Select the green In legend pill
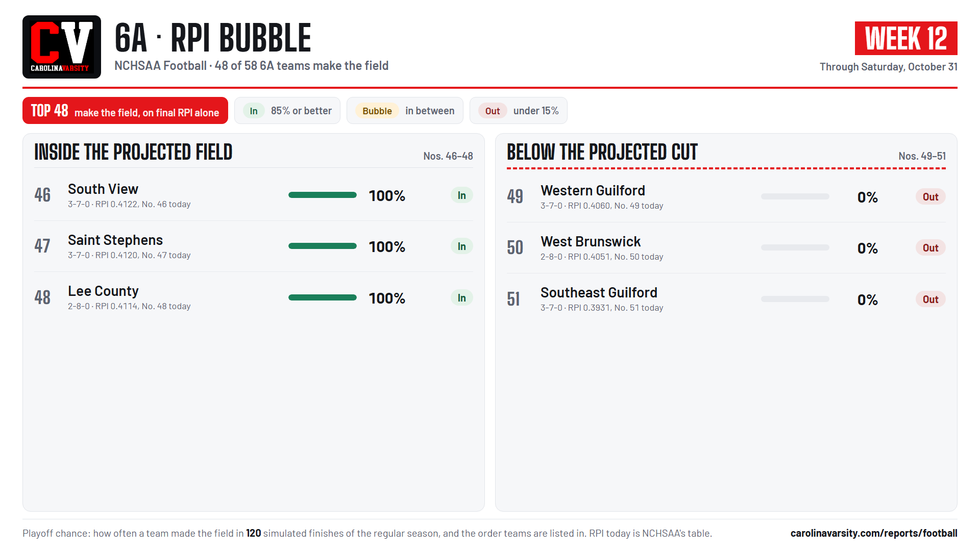 [x=254, y=111]
